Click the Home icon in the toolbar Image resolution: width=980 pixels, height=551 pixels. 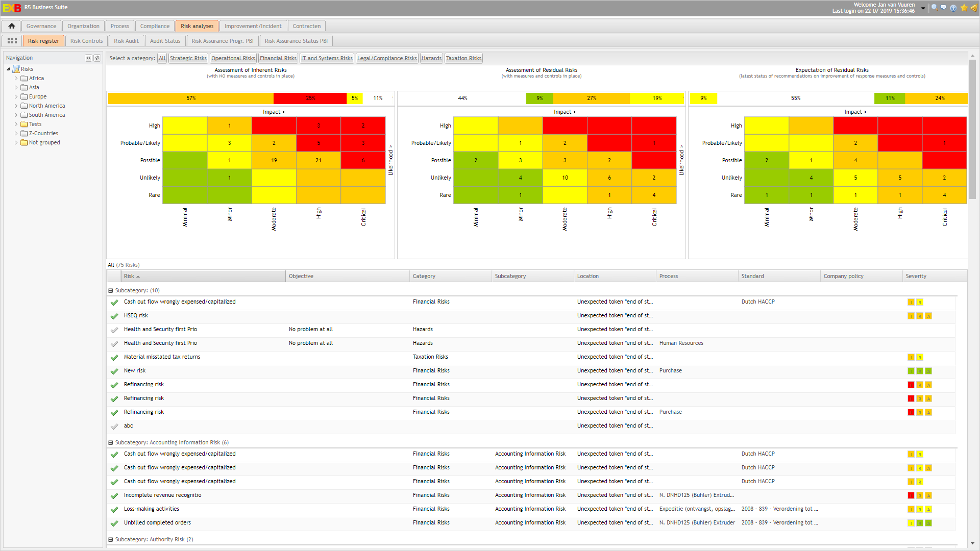[11, 26]
